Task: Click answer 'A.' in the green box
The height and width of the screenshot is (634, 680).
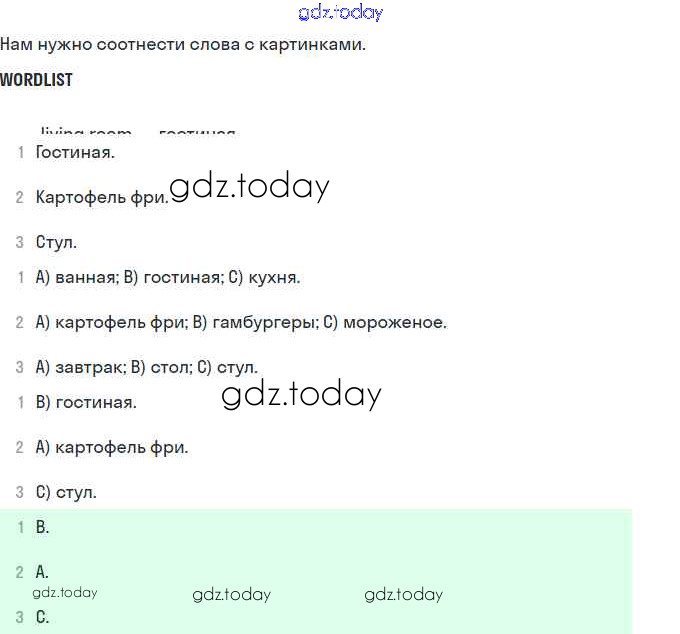Action: (42, 573)
